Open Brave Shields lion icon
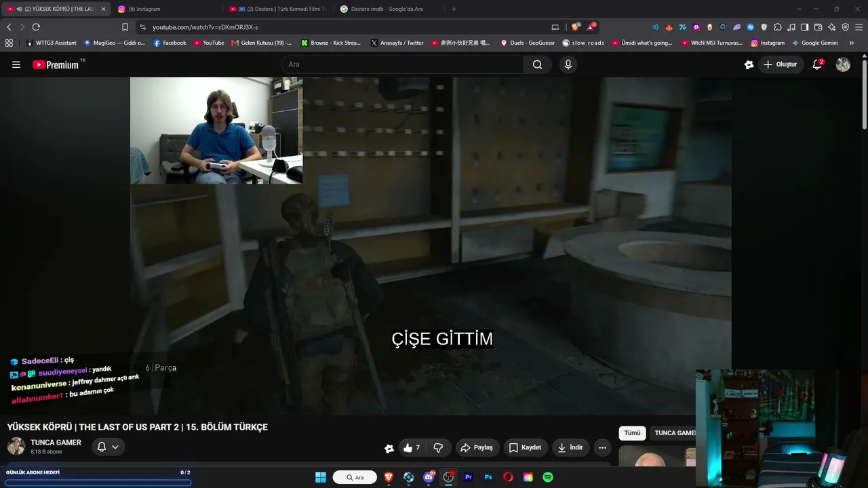This screenshot has height=488, width=868. pos(576,27)
